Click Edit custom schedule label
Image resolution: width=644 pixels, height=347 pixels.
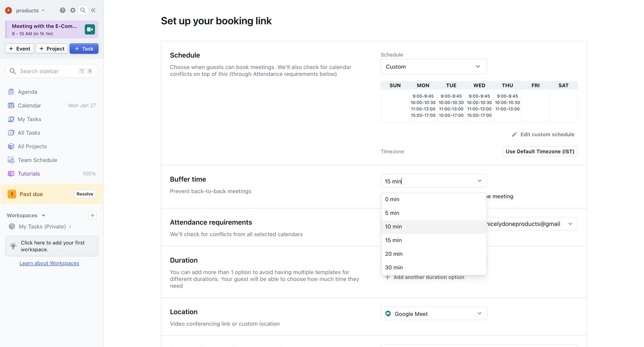(547, 134)
